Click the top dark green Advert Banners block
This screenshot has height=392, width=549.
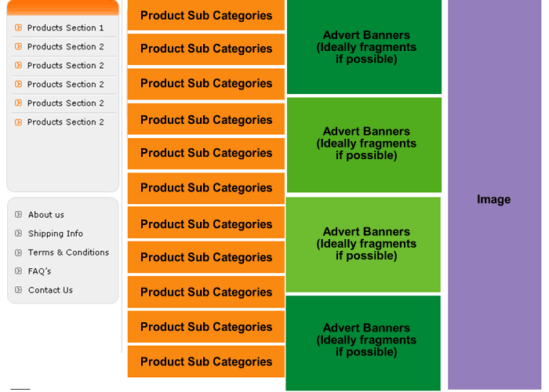[x=366, y=47]
